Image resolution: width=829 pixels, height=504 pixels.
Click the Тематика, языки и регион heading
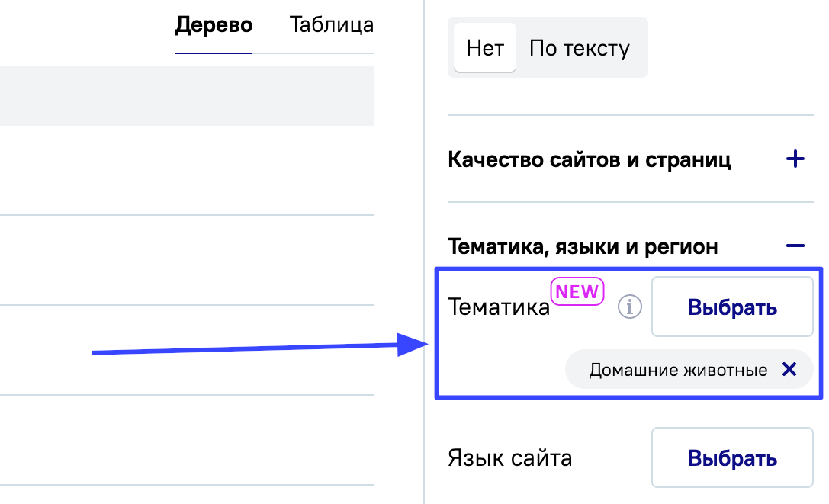coord(583,247)
